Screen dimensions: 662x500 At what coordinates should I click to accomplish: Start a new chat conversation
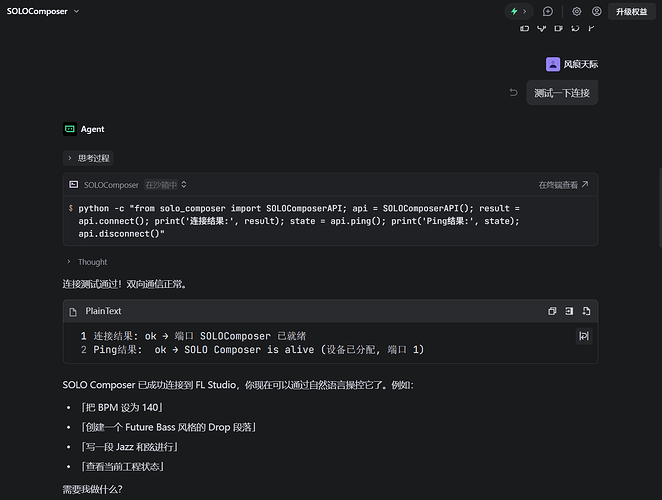(548, 11)
